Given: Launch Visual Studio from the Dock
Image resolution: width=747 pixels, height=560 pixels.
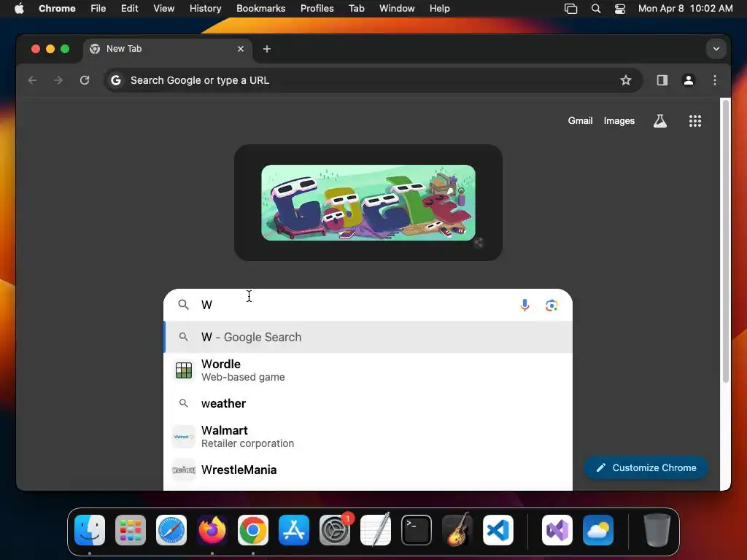Looking at the screenshot, I should (x=557, y=530).
